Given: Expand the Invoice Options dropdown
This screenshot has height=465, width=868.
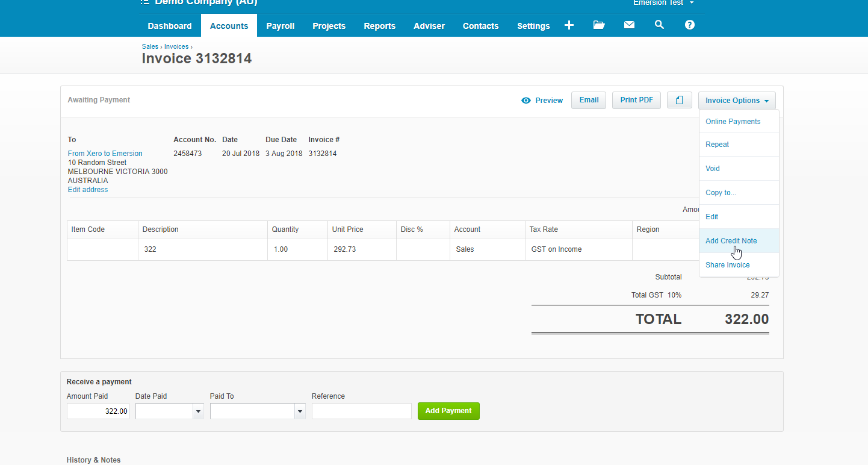Looking at the screenshot, I should (737, 101).
